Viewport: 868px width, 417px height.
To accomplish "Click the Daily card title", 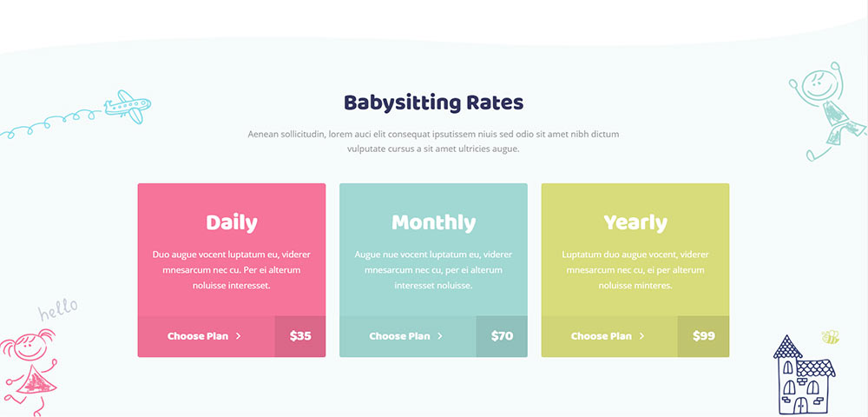I will point(232,222).
